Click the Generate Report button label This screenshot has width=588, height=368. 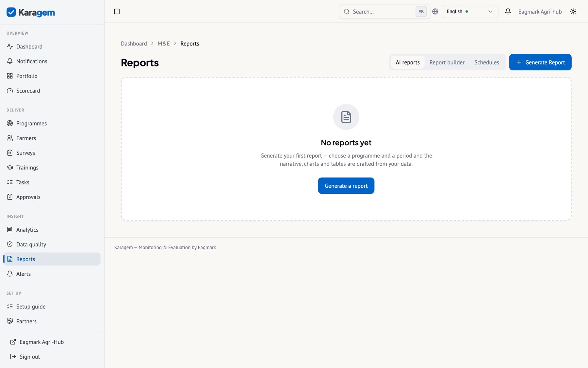click(x=545, y=62)
